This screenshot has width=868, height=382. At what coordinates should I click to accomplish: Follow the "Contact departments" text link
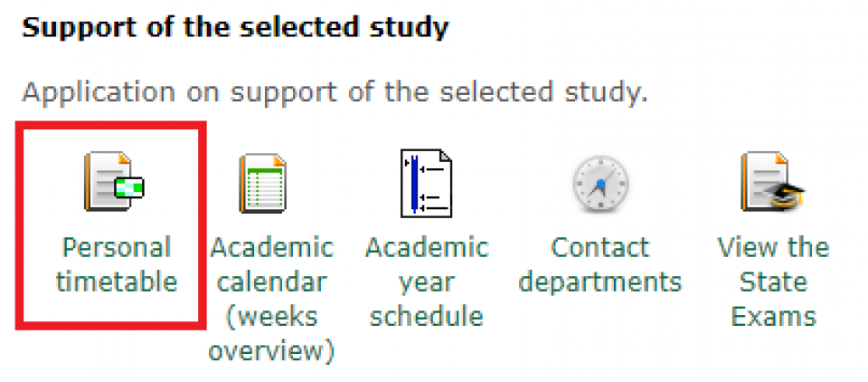tap(600, 264)
